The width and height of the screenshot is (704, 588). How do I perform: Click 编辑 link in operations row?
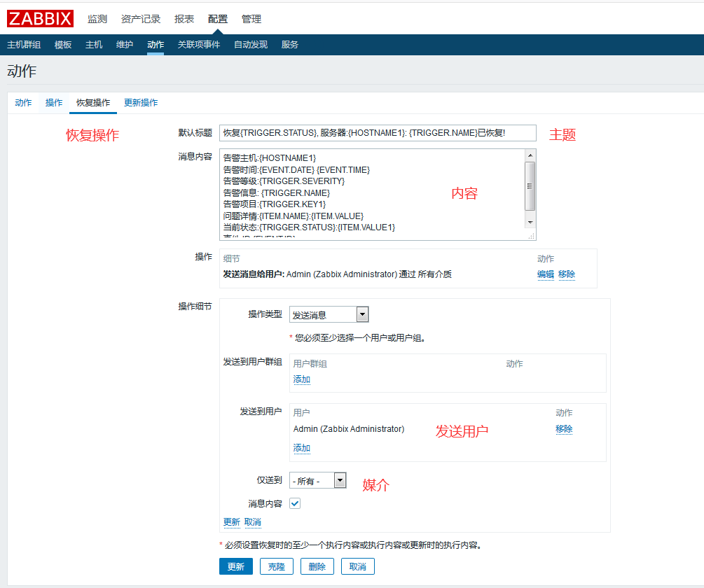click(546, 274)
